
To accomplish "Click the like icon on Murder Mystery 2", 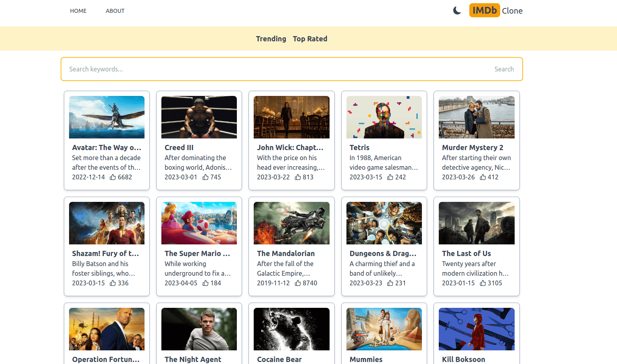I will [x=483, y=177].
